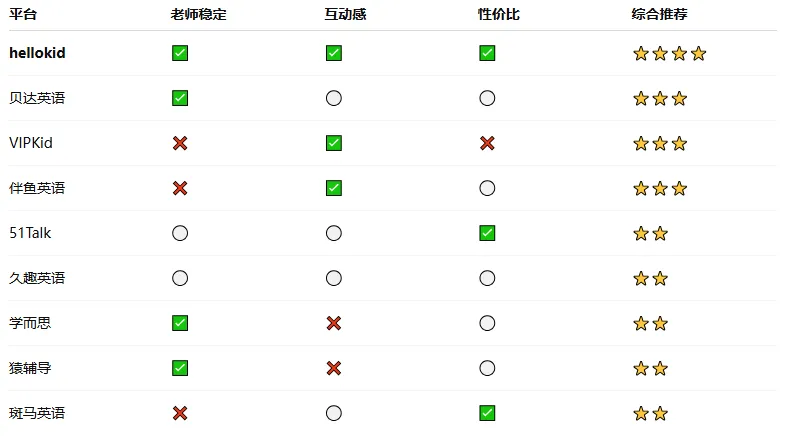The height and width of the screenshot is (445, 787).
Task: Click the green check for 51Talk 性价比
Action: [x=487, y=233]
